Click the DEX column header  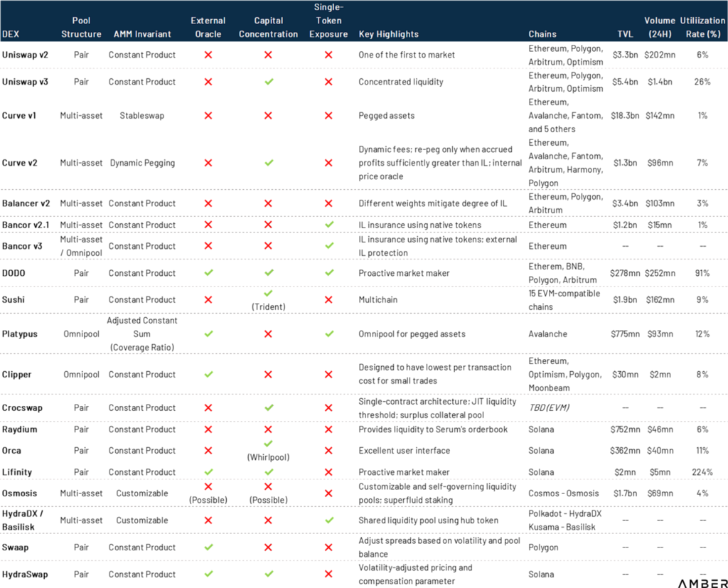click(11, 34)
